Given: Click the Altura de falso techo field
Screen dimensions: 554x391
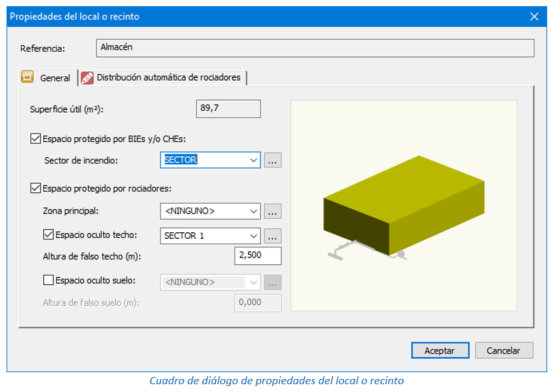Looking at the screenshot, I should [258, 255].
